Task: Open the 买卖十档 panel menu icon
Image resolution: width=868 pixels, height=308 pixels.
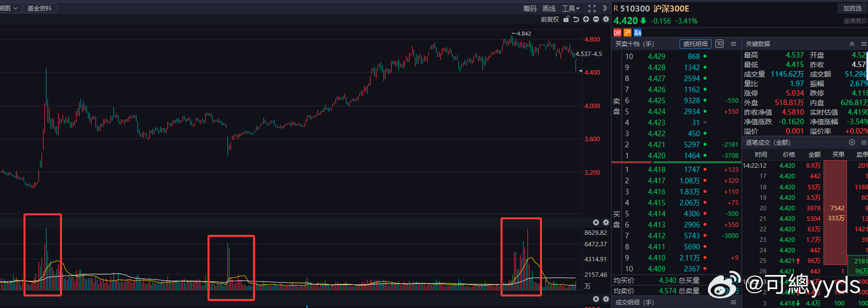Action: pyautogui.click(x=733, y=44)
